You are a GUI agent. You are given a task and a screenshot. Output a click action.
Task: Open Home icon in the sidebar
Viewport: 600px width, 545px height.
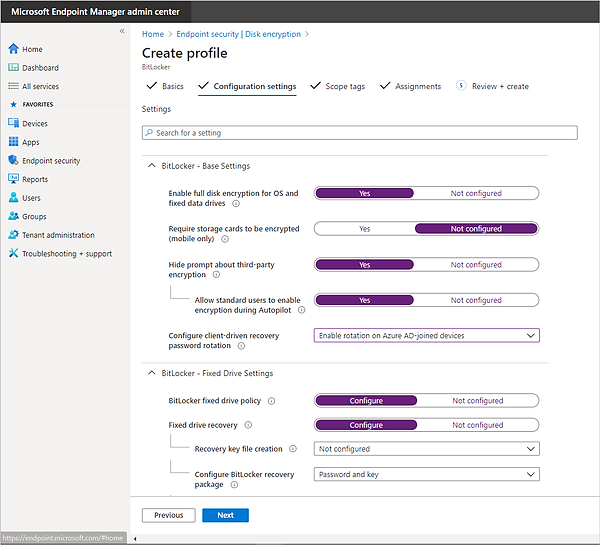click(13, 49)
